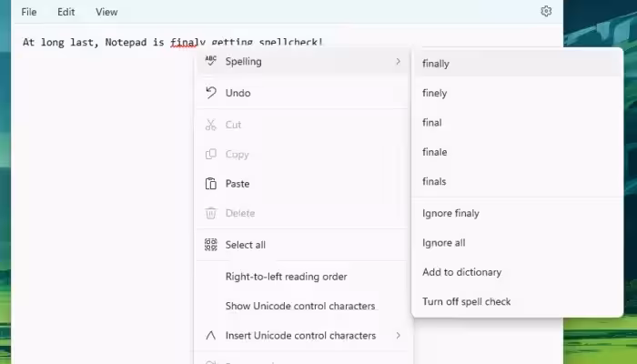Pick the suggestion "final"

[518, 122]
